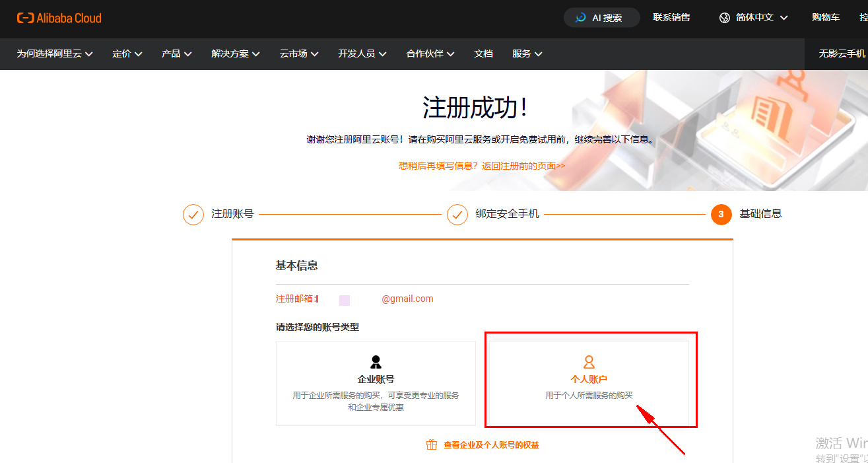Expand the 定价 menu
868x463 pixels.
127,53
